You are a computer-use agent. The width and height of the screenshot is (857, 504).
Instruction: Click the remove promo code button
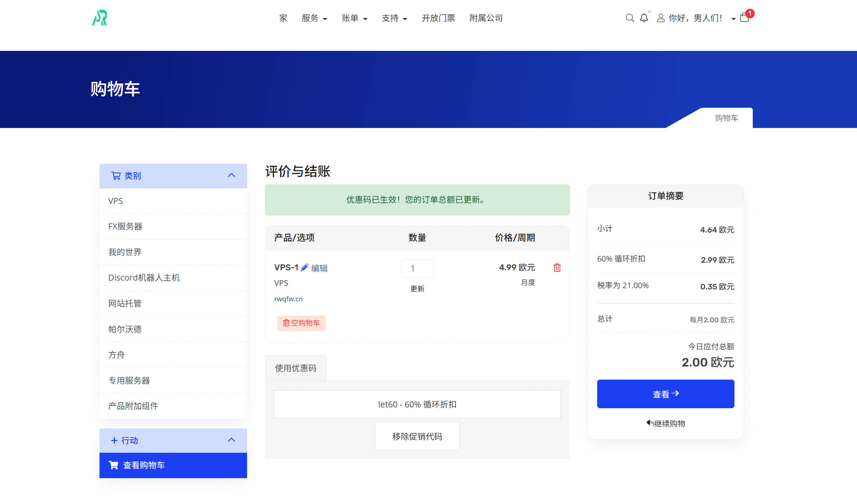[x=417, y=436]
